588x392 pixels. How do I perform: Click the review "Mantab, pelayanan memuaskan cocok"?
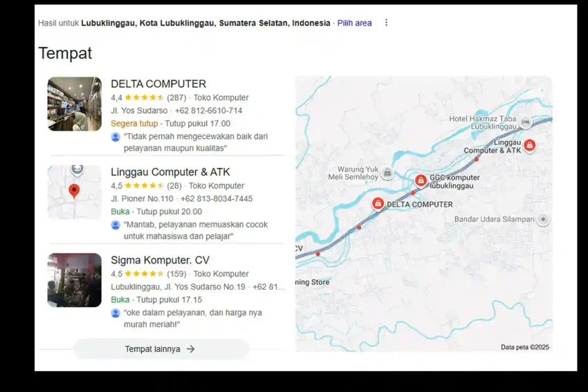[196, 225]
